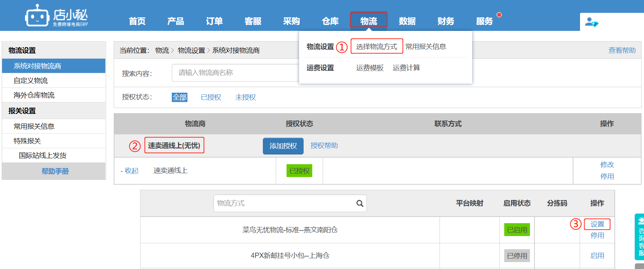Click the 查看帮助 link
This screenshot has width=644, height=269.
pos(622,50)
